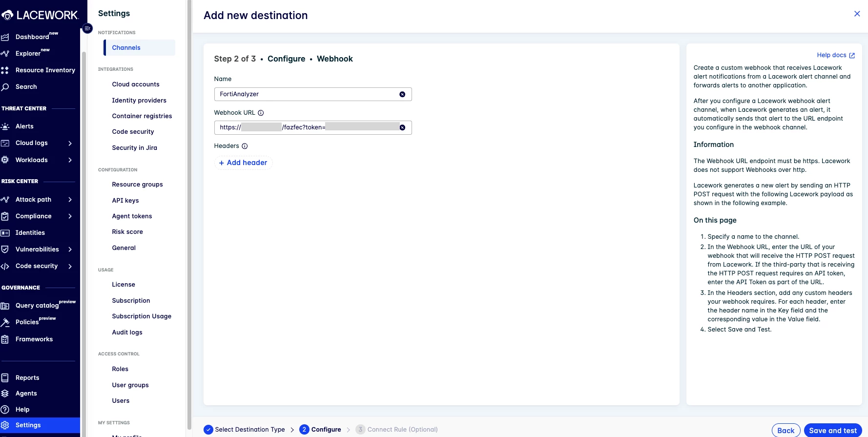Screen dimensions: 868x437
Task: Click the Settings gear icon
Action: [x=5, y=425]
